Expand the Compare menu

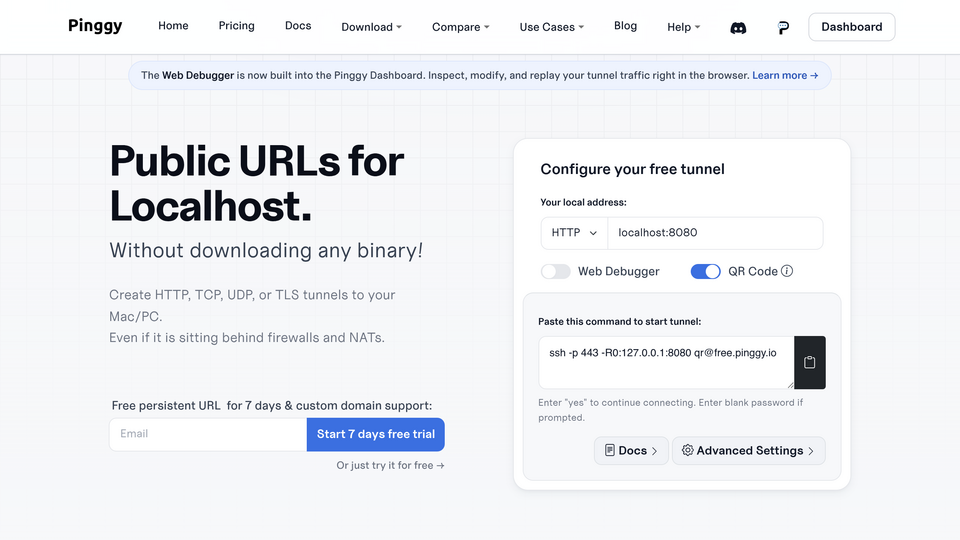coord(460,27)
